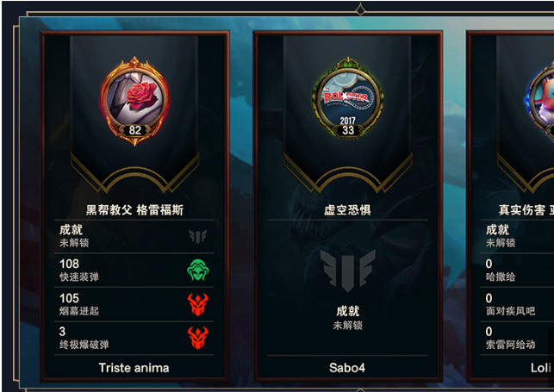
Task: Click the large grey emblem on Sabo4's card
Action: (x=348, y=271)
